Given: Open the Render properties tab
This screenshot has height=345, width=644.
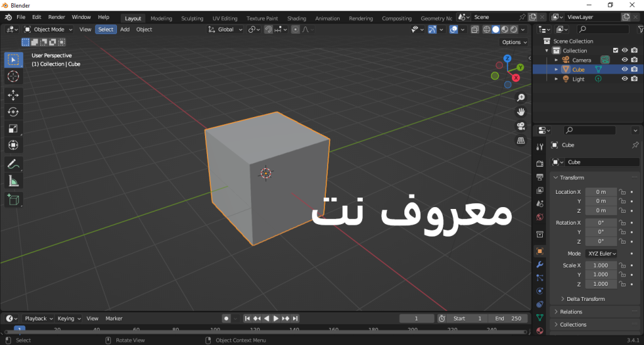Looking at the screenshot, I should pyautogui.click(x=540, y=164).
